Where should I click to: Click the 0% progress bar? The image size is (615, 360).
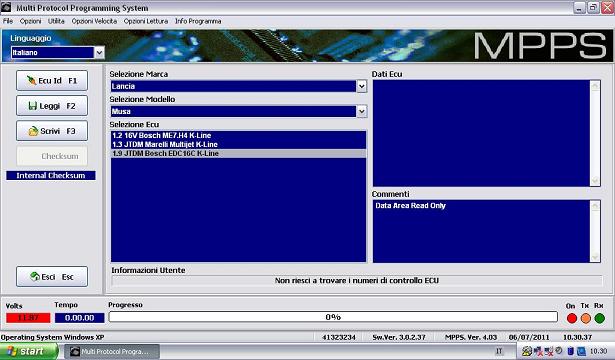pyautogui.click(x=333, y=317)
